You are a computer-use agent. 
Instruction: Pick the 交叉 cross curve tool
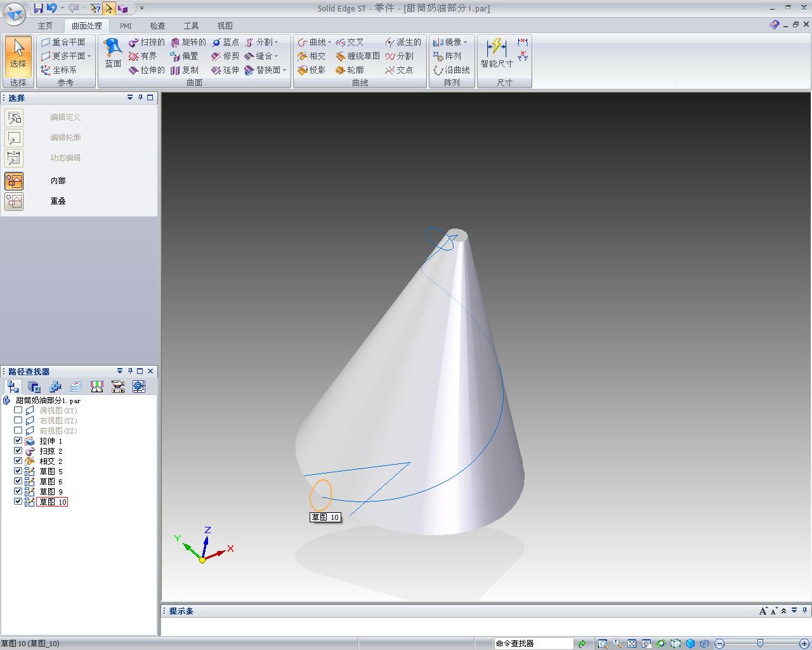(x=350, y=42)
